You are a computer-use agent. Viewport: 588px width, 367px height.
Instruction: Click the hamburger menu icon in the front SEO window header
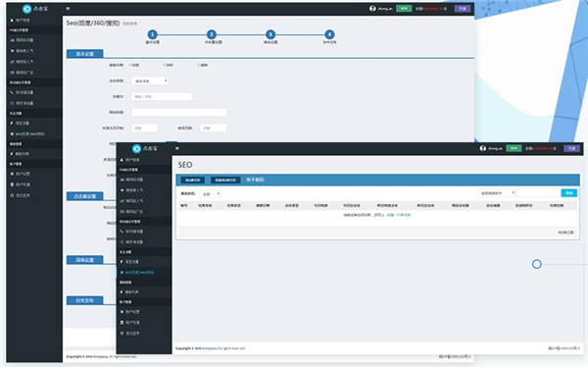click(177, 148)
